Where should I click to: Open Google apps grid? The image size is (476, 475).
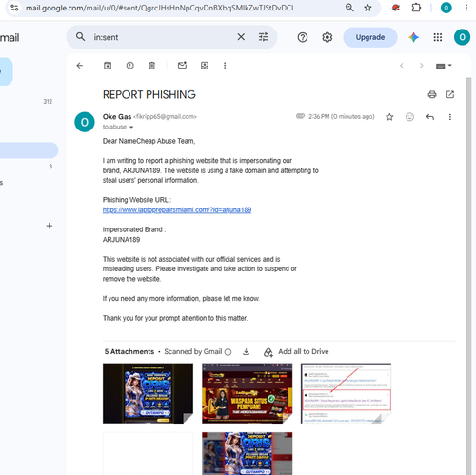(438, 37)
